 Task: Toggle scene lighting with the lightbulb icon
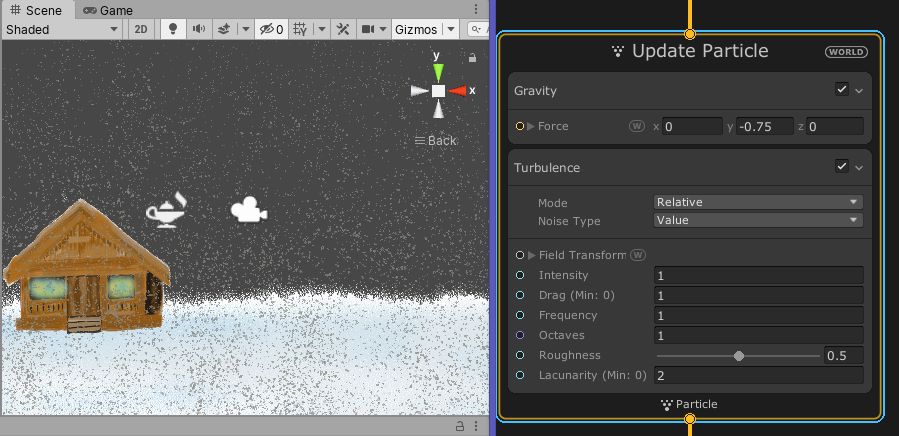coord(172,29)
